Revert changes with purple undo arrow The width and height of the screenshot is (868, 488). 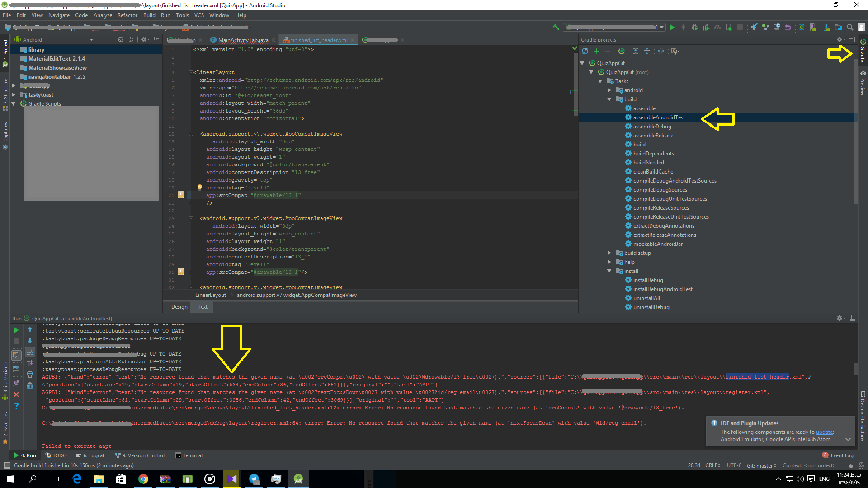coord(788,28)
